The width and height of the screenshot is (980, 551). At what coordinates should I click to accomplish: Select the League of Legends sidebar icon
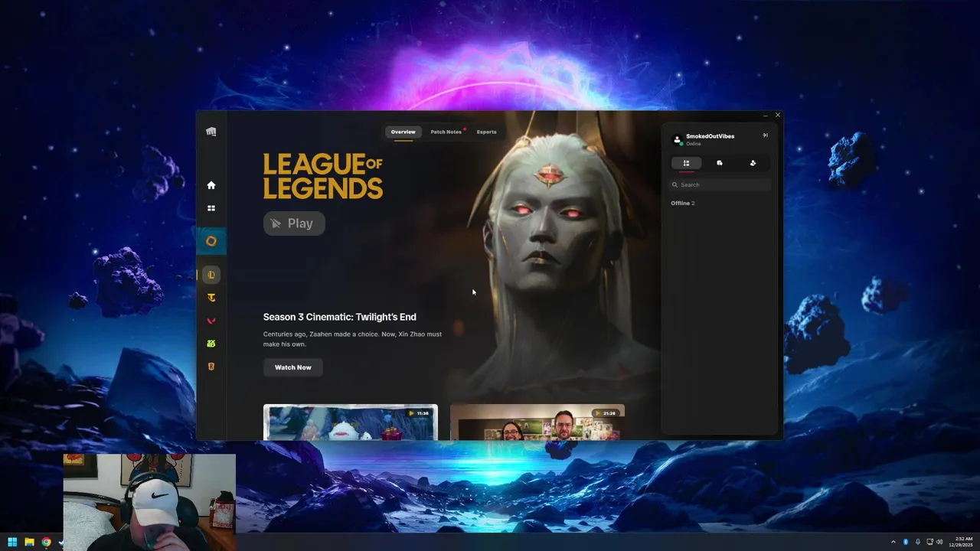[211, 275]
